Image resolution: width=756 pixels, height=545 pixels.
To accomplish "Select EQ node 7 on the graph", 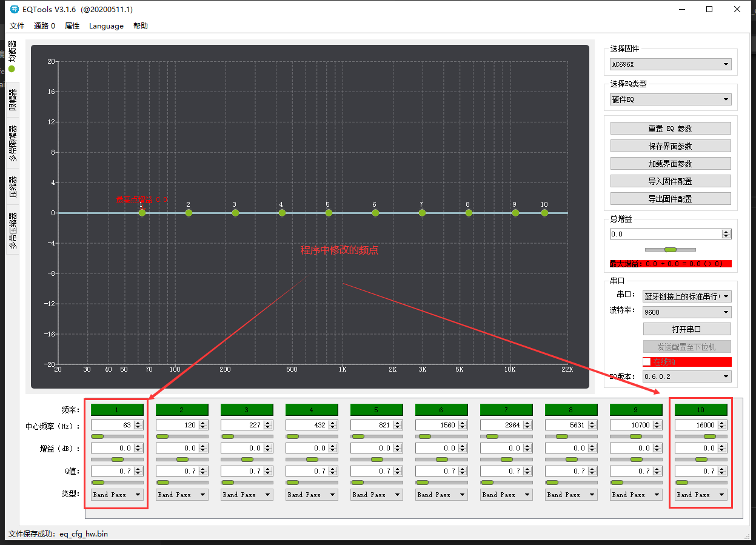I will (422, 213).
